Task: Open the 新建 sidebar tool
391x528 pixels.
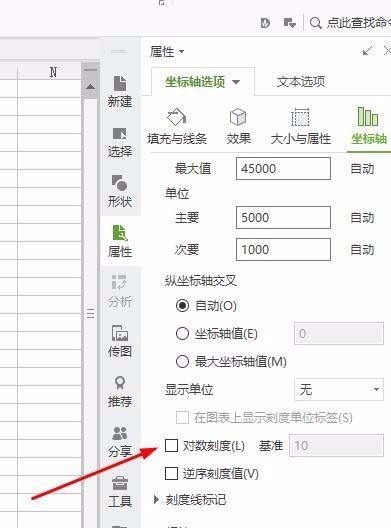Action: (120, 91)
